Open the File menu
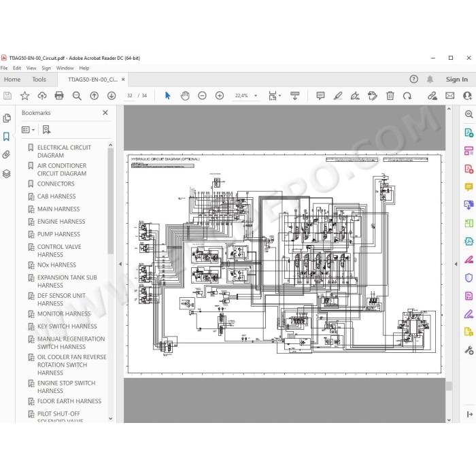 coord(4,68)
